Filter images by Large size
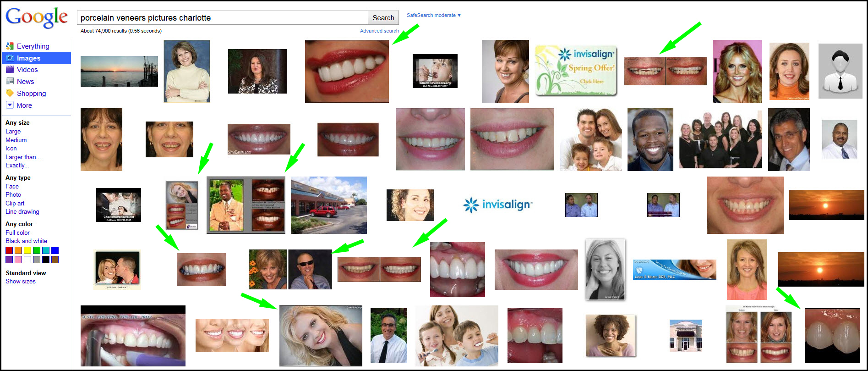Image resolution: width=868 pixels, height=371 pixels. (x=13, y=131)
